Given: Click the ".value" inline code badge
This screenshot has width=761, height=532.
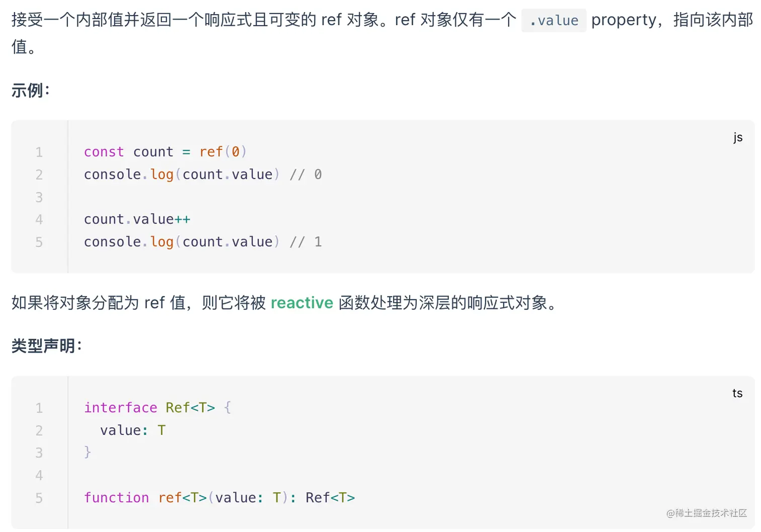Looking at the screenshot, I should pyautogui.click(x=554, y=21).
